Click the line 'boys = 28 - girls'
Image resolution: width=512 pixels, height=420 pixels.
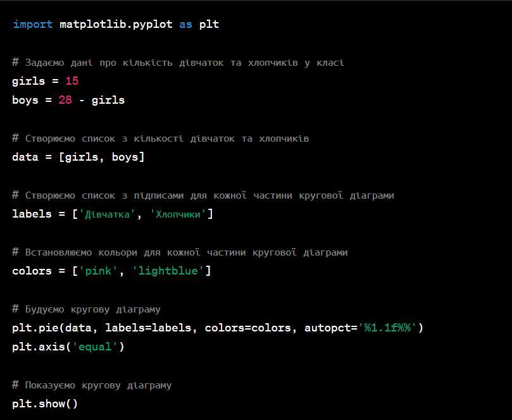(x=68, y=100)
